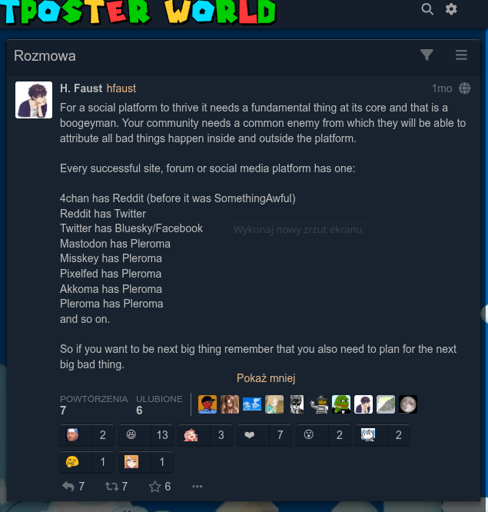Open the conversation filter funnel
This screenshot has height=512, width=488.
click(x=427, y=55)
